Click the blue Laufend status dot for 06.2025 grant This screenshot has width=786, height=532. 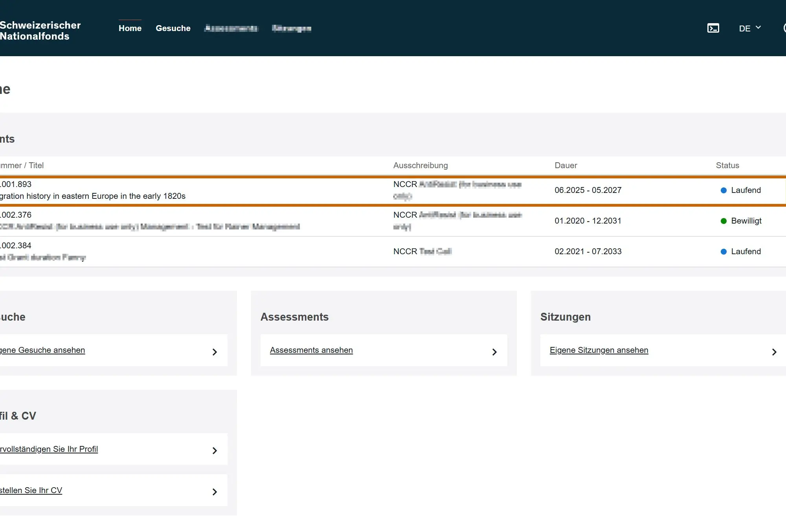[x=724, y=191]
